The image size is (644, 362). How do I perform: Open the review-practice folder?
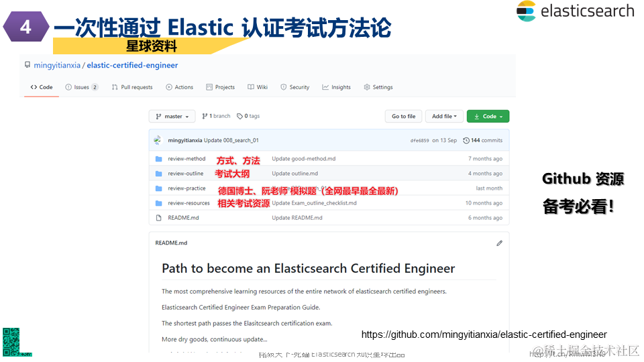[x=186, y=188]
